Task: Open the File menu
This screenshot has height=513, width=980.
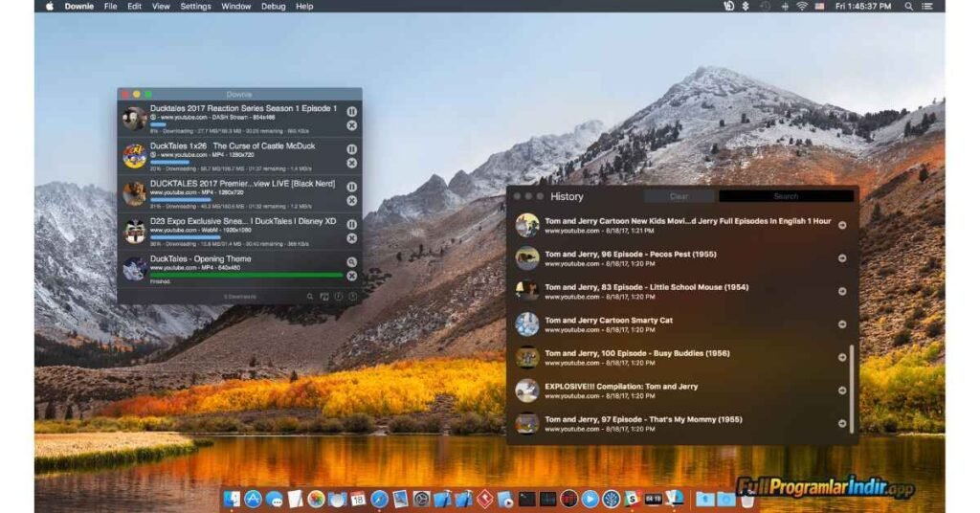Action: pyautogui.click(x=110, y=7)
